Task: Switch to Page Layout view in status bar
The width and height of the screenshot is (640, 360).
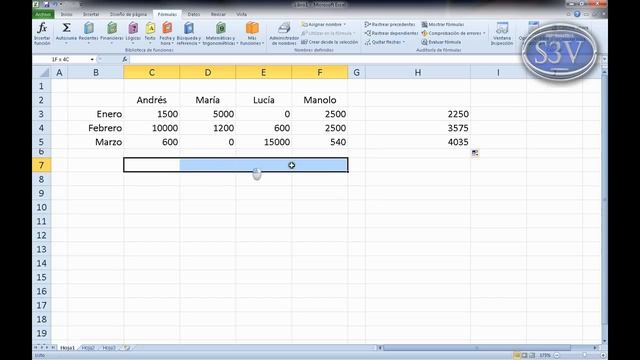Action: click(x=524, y=356)
